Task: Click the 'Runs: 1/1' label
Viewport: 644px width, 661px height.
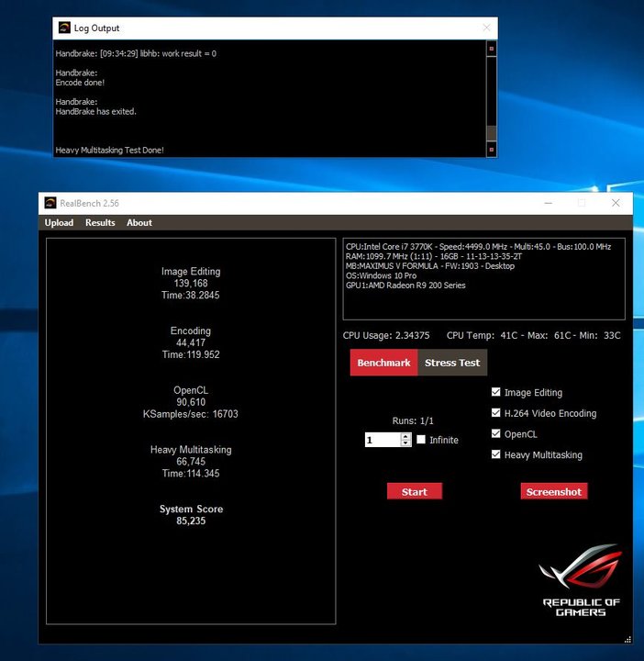Action: (x=413, y=420)
